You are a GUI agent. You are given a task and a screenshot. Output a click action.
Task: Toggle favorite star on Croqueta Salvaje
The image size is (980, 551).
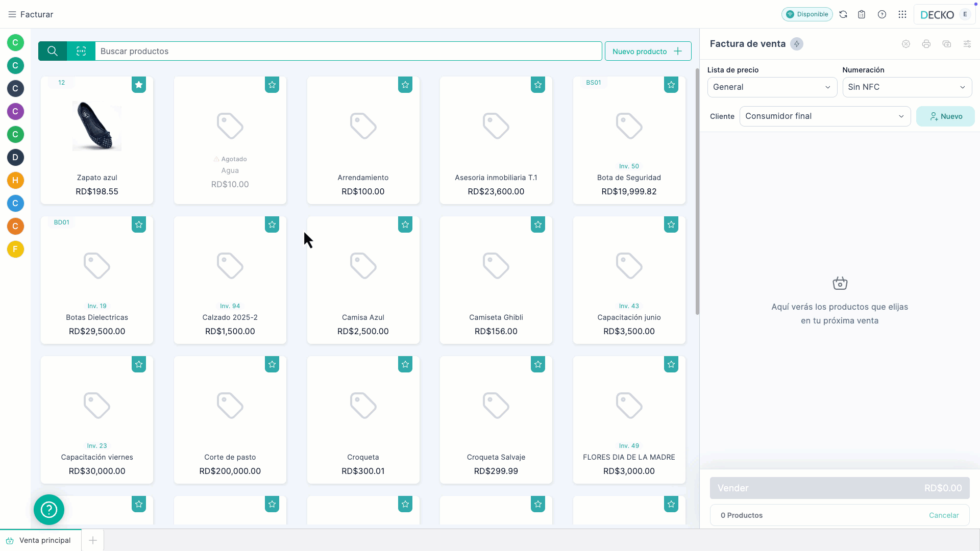click(538, 364)
